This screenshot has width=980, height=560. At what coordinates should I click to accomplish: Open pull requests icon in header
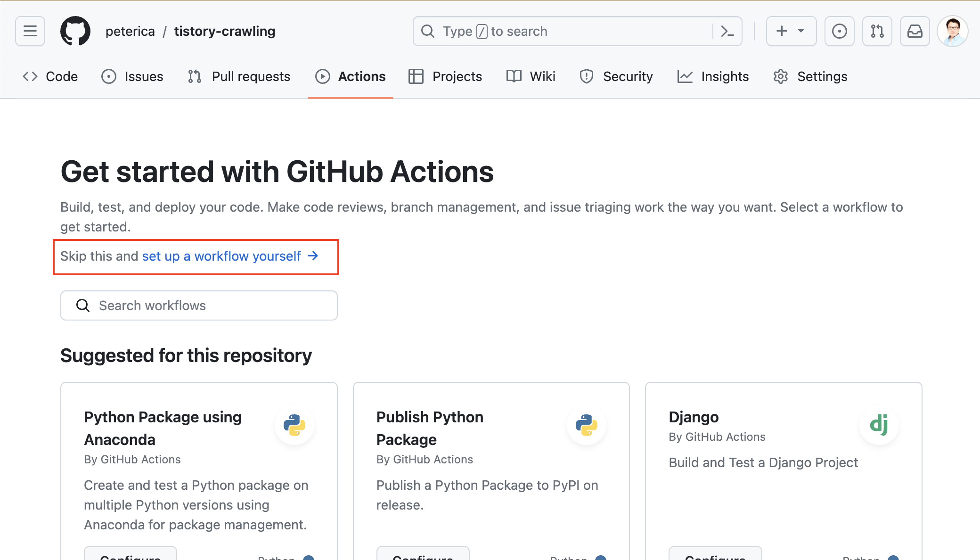tap(877, 31)
